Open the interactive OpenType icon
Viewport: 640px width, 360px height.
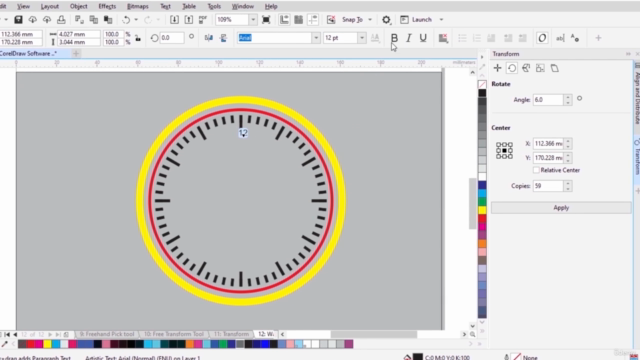[x=542, y=38]
